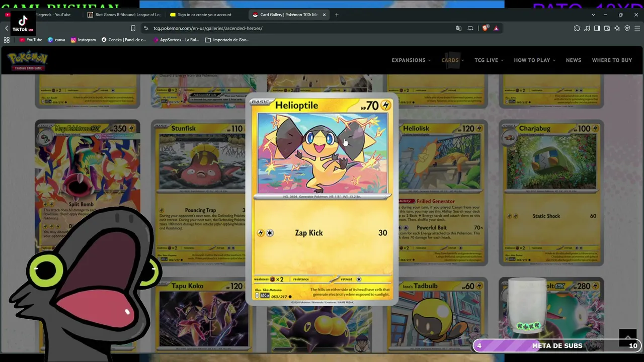Open the Charjabug card
This screenshot has height=362, width=644.
[x=551, y=193]
